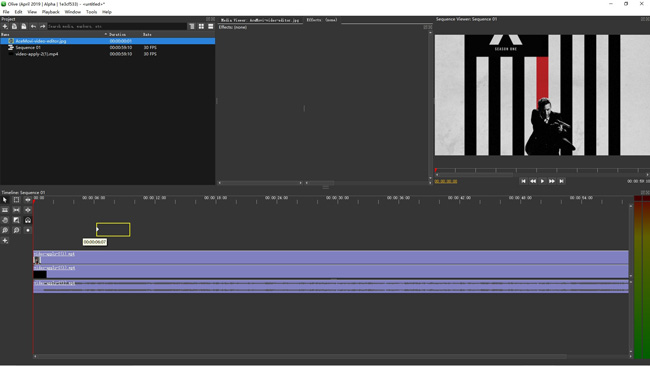Click the Record audio dot button

click(28, 230)
